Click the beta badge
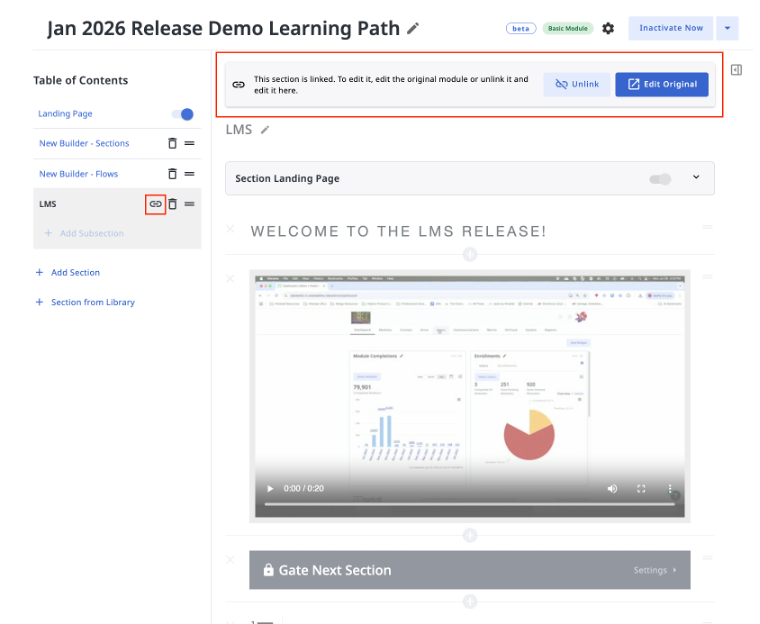Image resolution: width=760 pixels, height=624 pixels. (521, 29)
